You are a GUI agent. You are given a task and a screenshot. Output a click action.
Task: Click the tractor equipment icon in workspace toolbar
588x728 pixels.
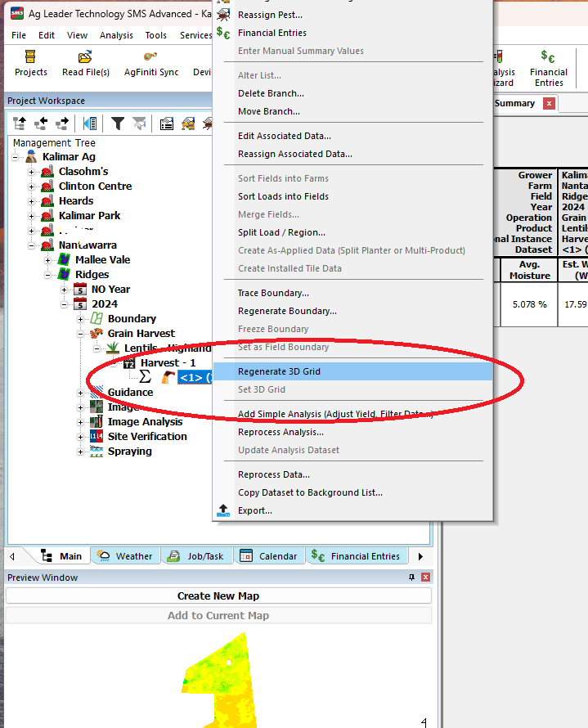(x=188, y=124)
